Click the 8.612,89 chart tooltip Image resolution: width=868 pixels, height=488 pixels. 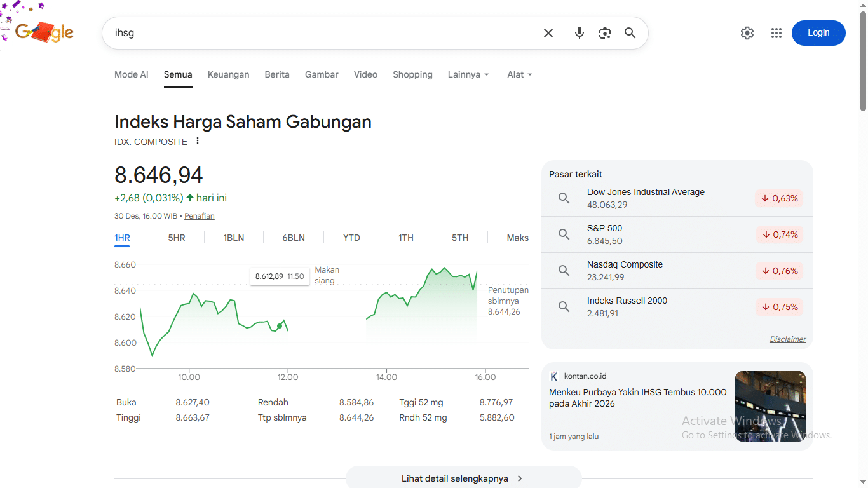(x=280, y=276)
